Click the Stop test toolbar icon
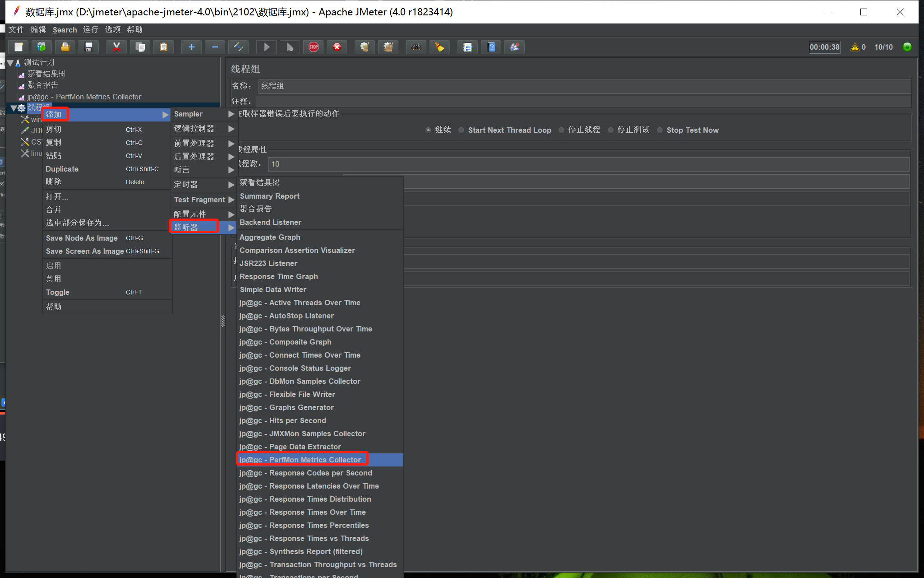Image resolution: width=924 pixels, height=578 pixels. tap(314, 47)
